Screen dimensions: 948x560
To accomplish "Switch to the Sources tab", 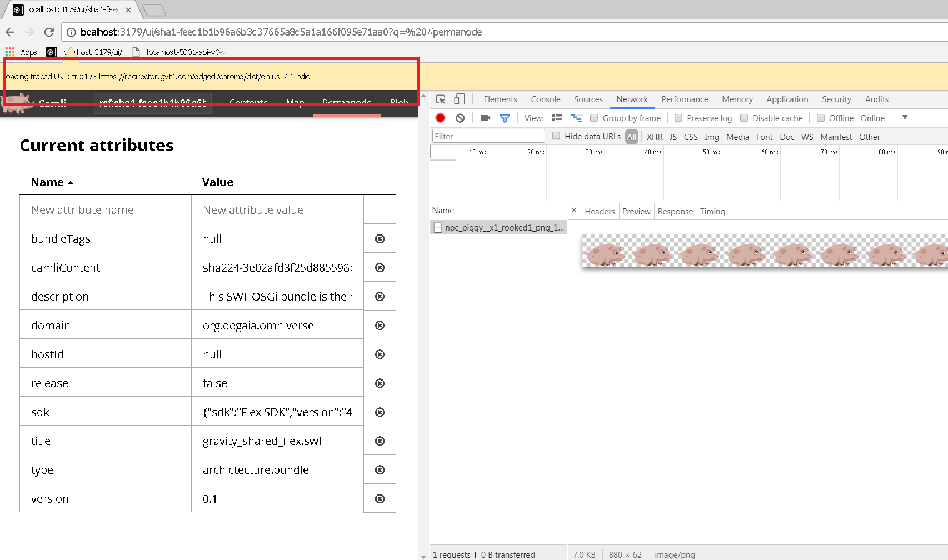I will [588, 99].
